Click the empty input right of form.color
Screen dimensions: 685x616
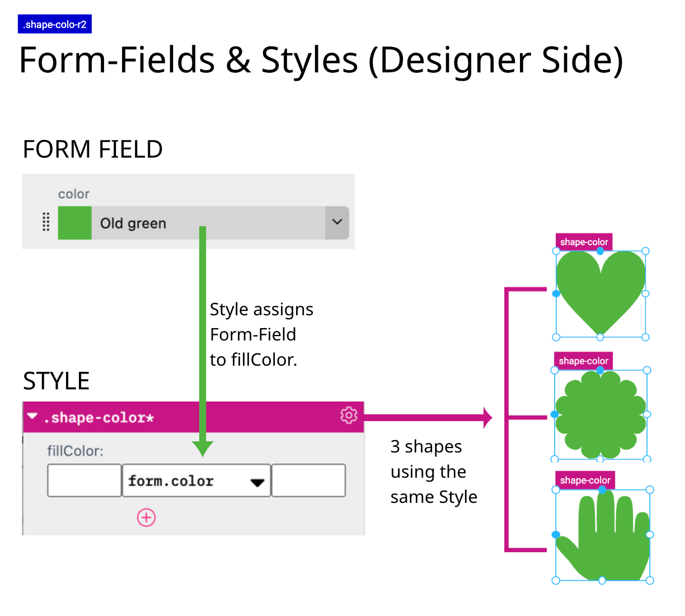[308, 480]
